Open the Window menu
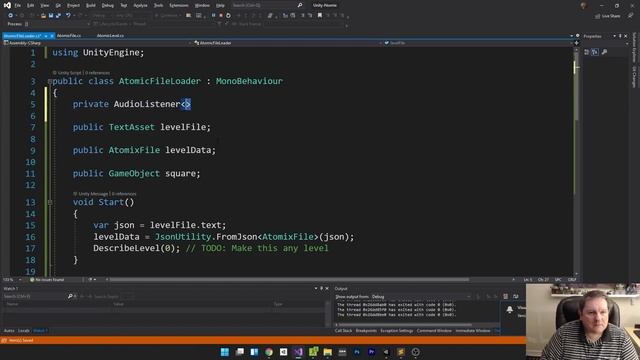This screenshot has width=640, height=360. [x=202, y=5]
